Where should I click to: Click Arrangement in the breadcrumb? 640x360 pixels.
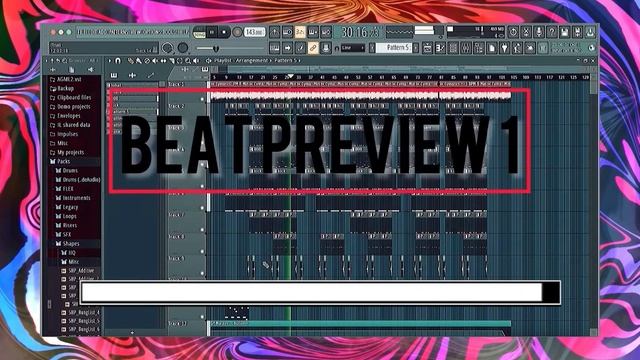252,60
